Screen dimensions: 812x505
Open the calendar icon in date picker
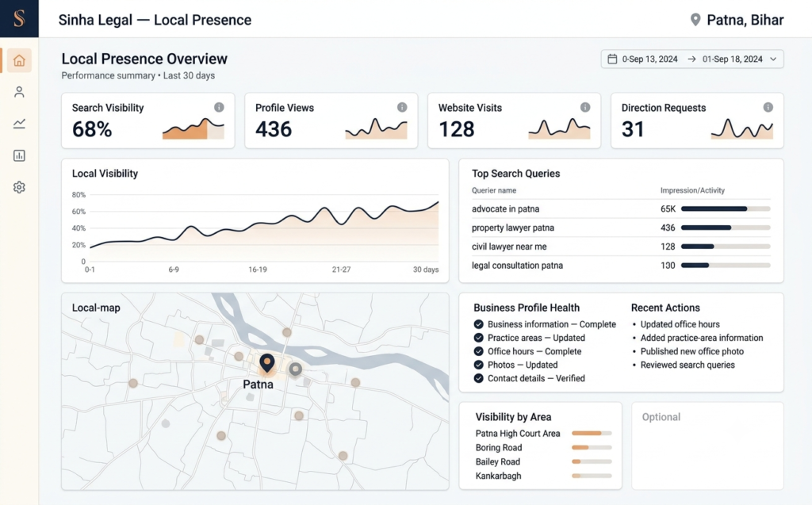(x=612, y=59)
